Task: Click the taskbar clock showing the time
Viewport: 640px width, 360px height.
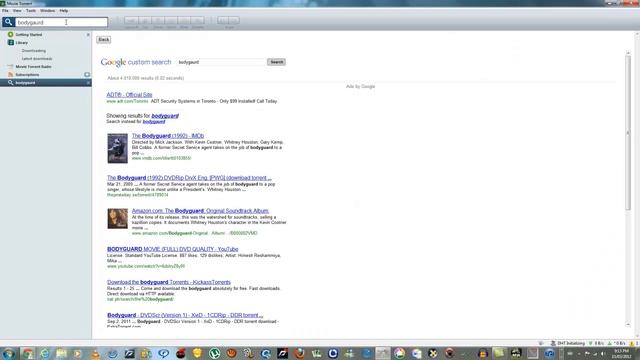Action: [621, 353]
